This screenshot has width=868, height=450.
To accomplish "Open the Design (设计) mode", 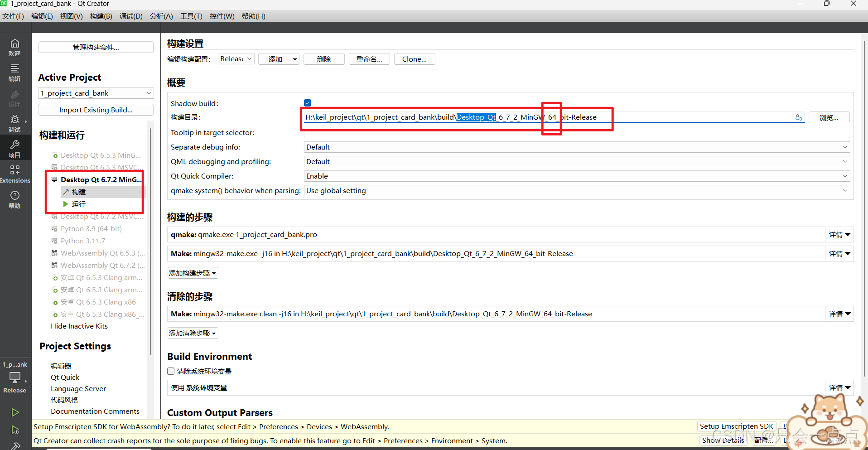I will point(15,98).
